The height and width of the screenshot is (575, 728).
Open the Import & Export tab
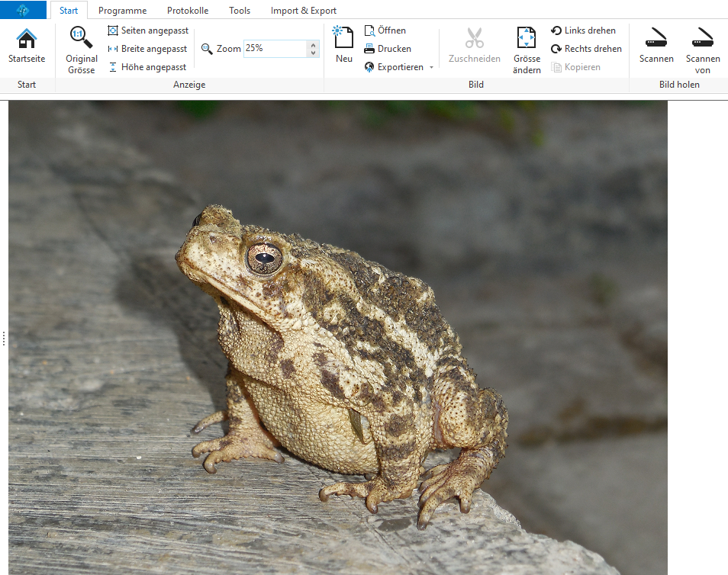(304, 11)
